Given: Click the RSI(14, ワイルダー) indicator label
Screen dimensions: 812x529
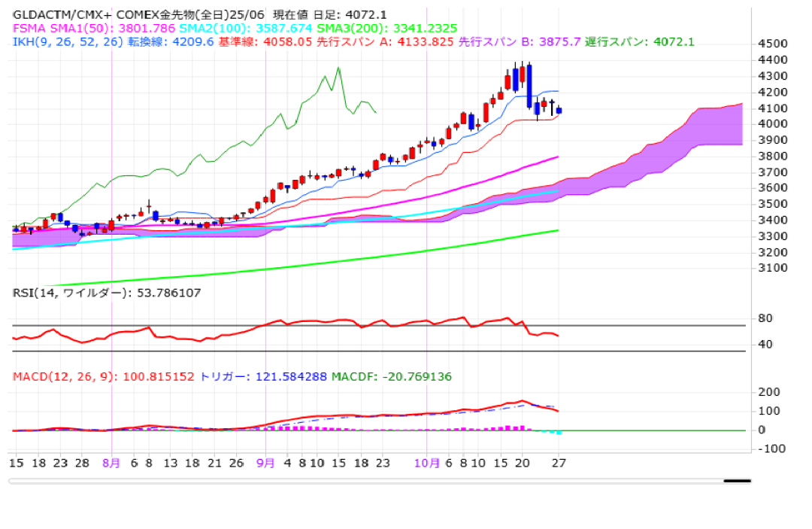Looking at the screenshot, I should point(106,293).
